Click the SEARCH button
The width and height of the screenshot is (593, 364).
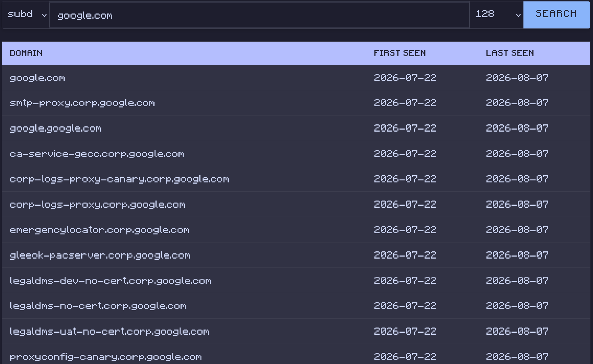557,15
